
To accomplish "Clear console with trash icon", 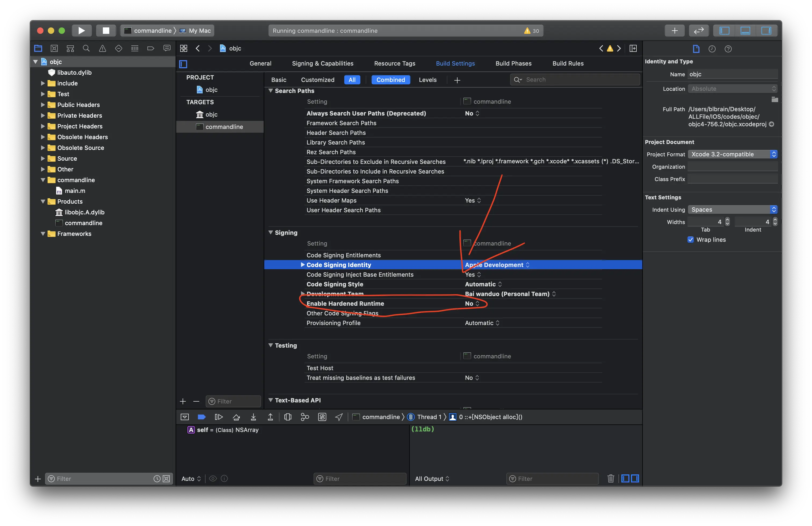I will [611, 478].
